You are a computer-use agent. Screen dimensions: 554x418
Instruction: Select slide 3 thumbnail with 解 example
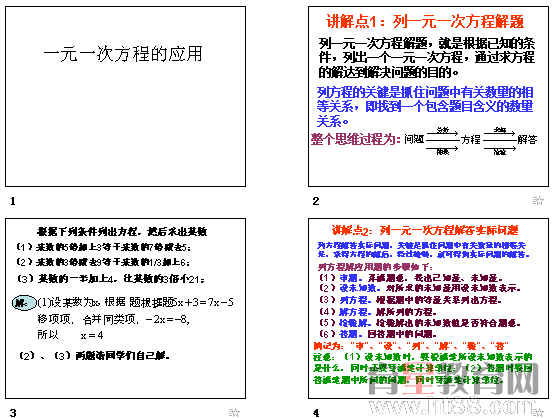tap(125, 308)
